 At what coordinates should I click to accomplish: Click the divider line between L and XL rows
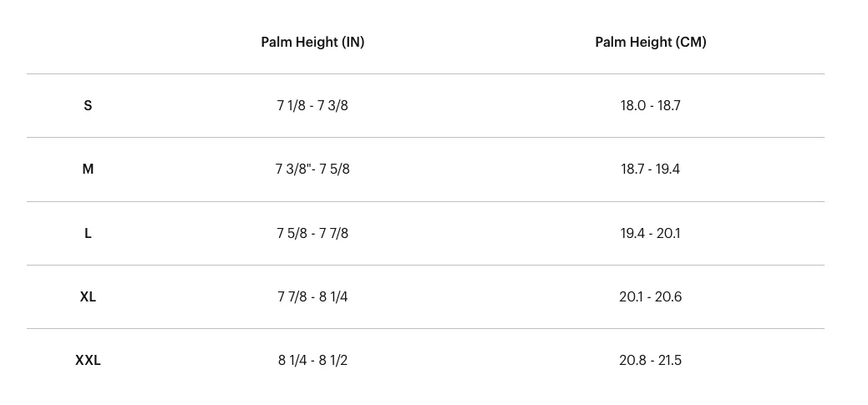[x=425, y=265]
